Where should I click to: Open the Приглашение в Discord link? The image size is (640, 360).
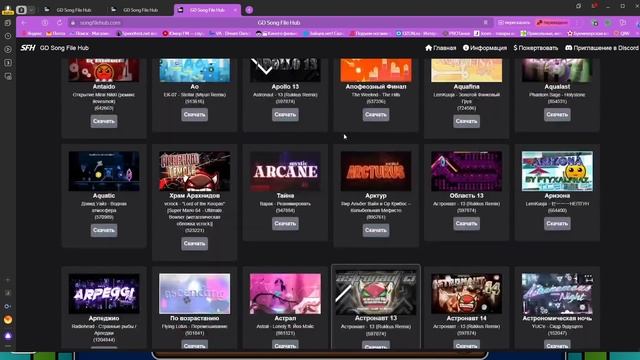pyautogui.click(x=602, y=48)
